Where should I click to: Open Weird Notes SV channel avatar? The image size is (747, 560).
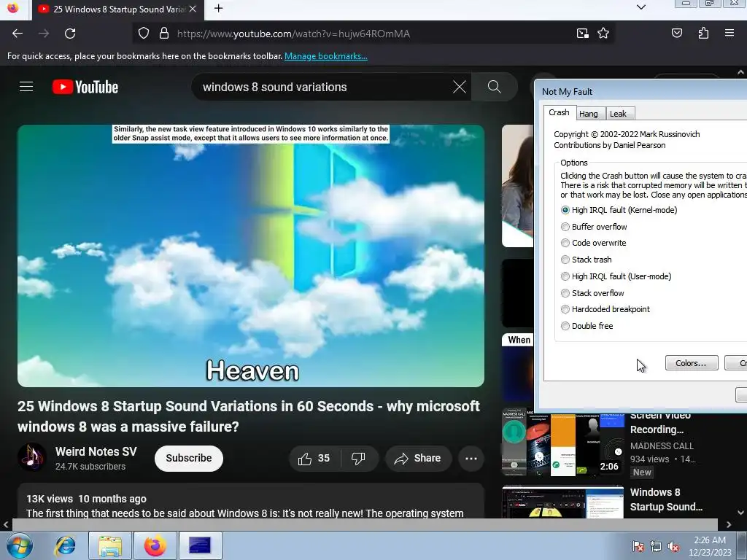pos(32,458)
